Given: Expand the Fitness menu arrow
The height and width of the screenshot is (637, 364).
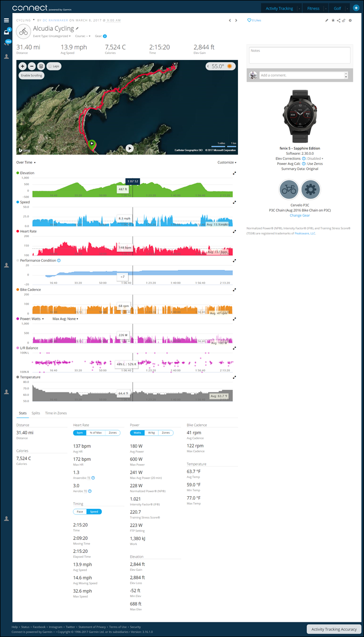Looking at the screenshot, I should coord(327,9).
